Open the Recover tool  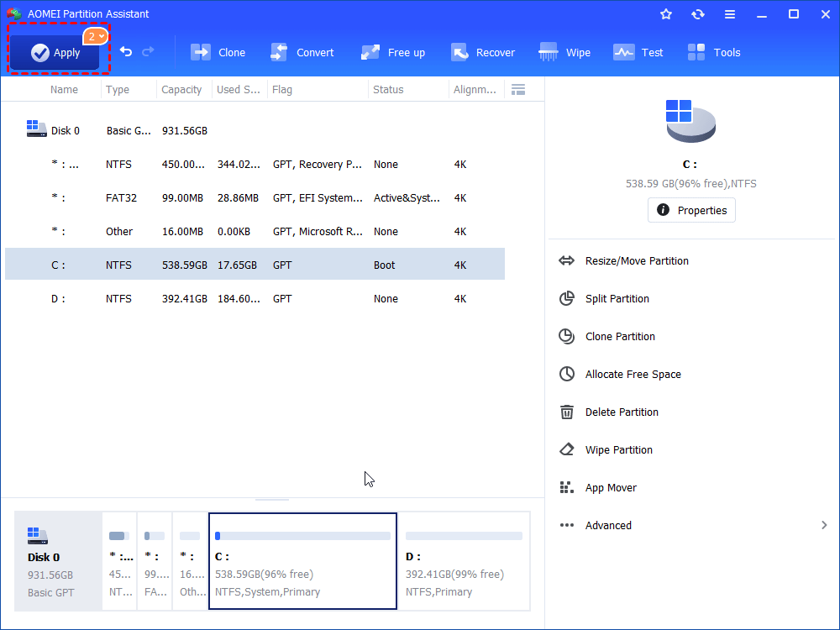[483, 52]
